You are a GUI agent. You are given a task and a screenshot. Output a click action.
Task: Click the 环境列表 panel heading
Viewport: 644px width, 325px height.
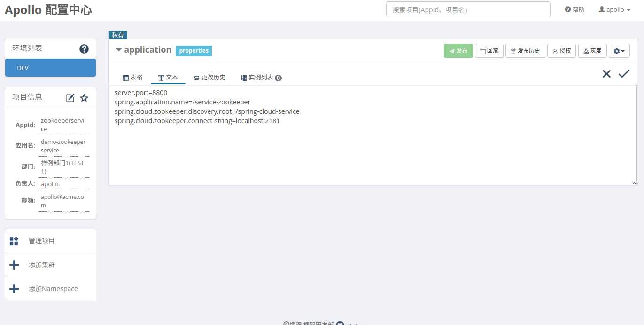pos(27,48)
